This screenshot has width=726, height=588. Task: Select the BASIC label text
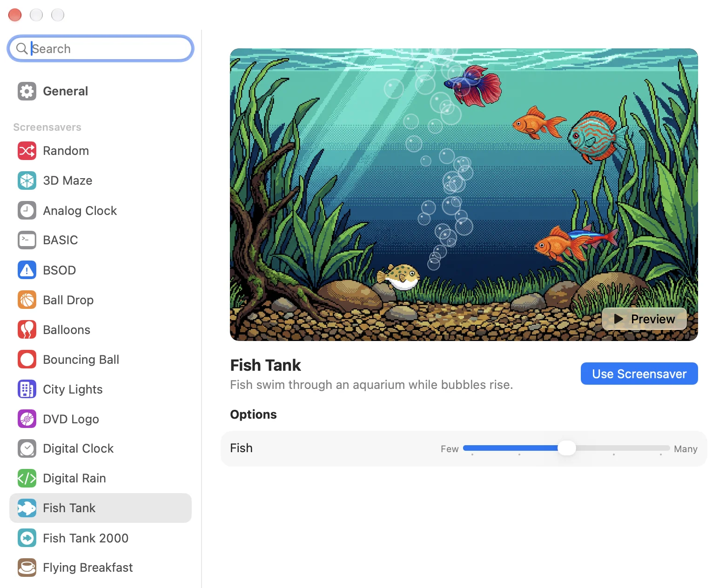pos(60,240)
